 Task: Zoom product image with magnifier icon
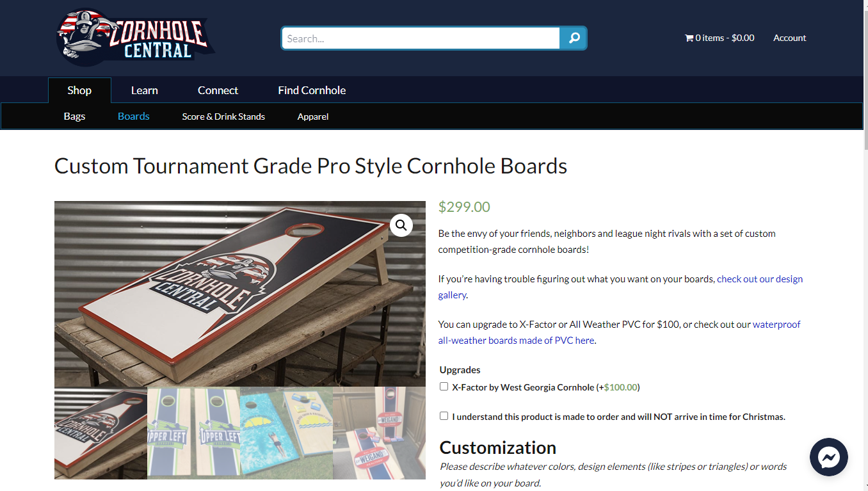[401, 225]
